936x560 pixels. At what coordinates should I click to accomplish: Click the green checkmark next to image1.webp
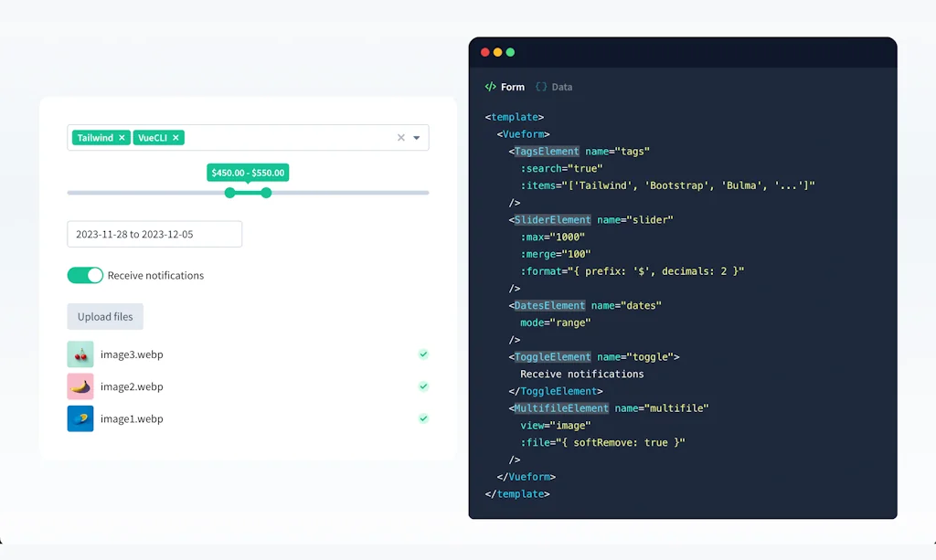(x=423, y=418)
